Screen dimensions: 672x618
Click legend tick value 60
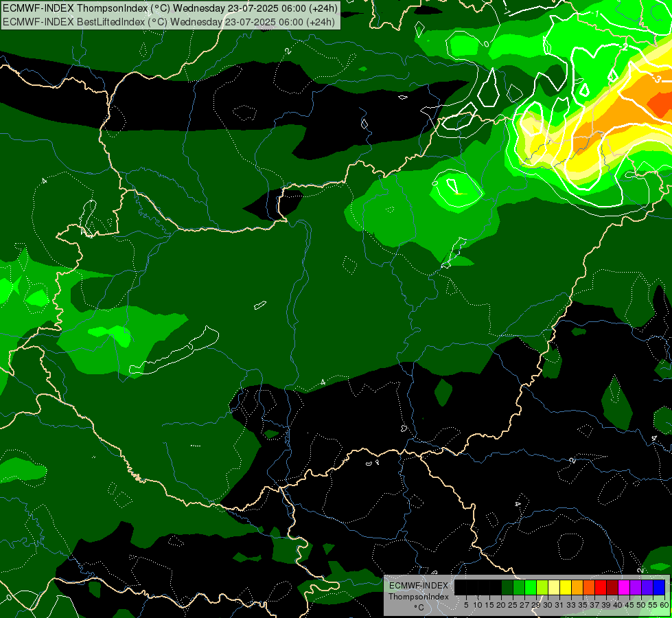664,605
